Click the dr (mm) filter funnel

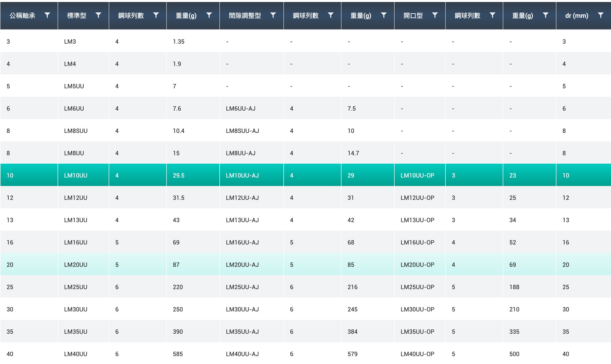click(601, 15)
